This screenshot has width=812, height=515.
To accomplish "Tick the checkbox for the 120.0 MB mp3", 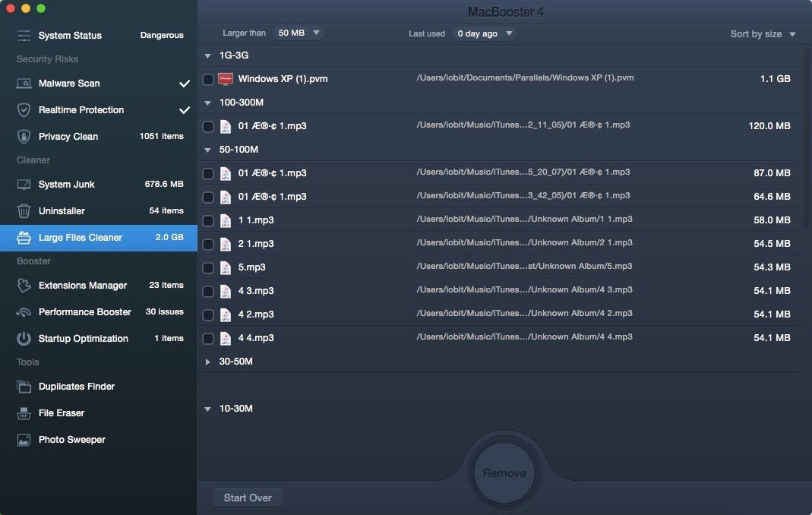I will click(x=207, y=127).
